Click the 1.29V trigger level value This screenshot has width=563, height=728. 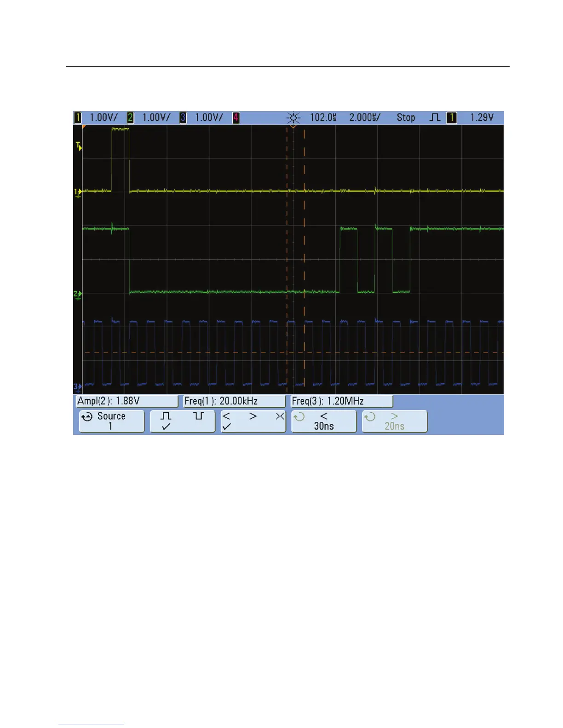(x=482, y=118)
